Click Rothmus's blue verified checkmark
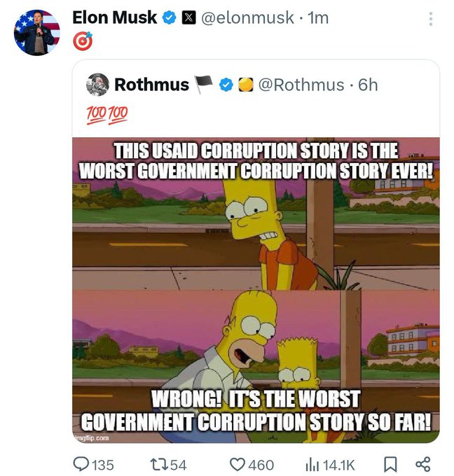Image resolution: width=454 pixels, height=476 pixels. [x=226, y=85]
